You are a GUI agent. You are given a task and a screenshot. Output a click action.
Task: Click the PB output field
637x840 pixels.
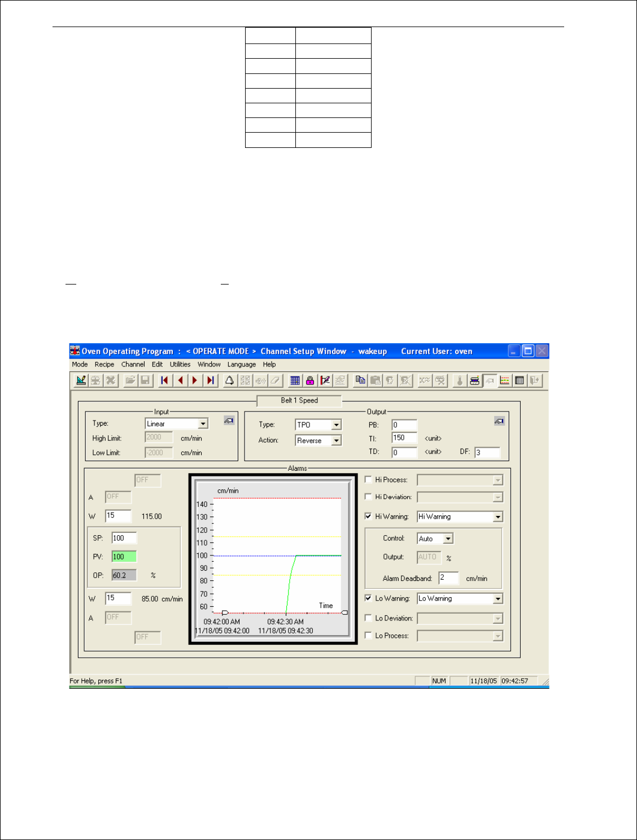pyautogui.click(x=404, y=425)
